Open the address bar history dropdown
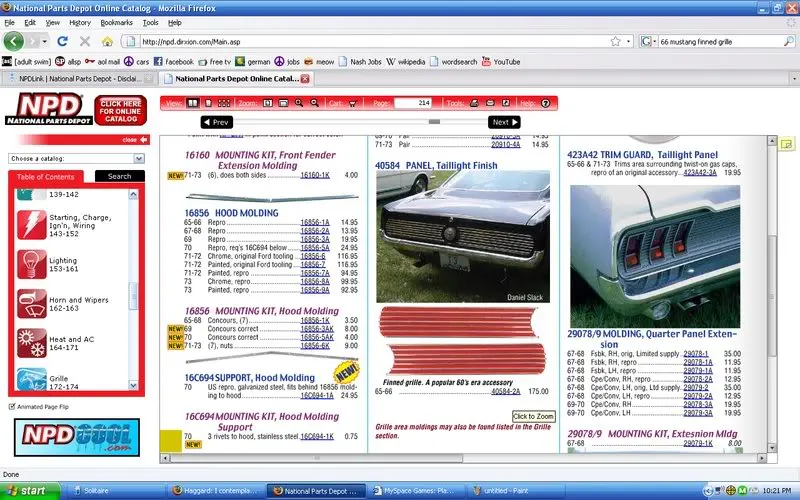The image size is (800, 500). [629, 41]
